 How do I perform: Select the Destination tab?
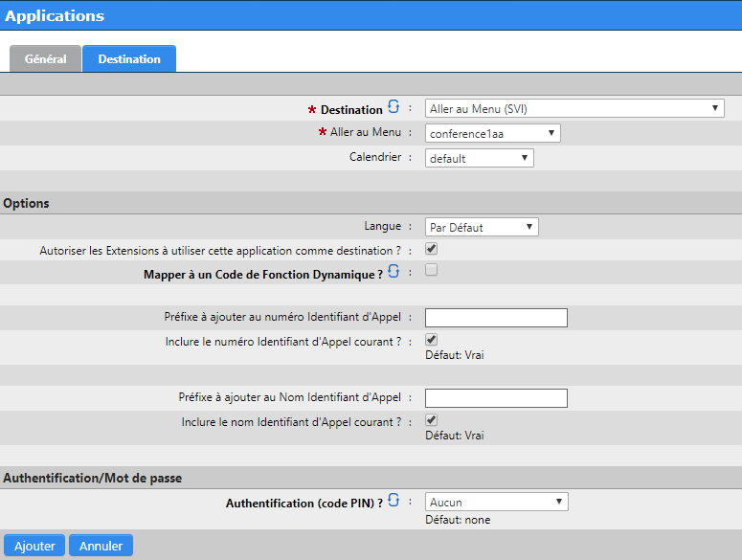pos(129,58)
